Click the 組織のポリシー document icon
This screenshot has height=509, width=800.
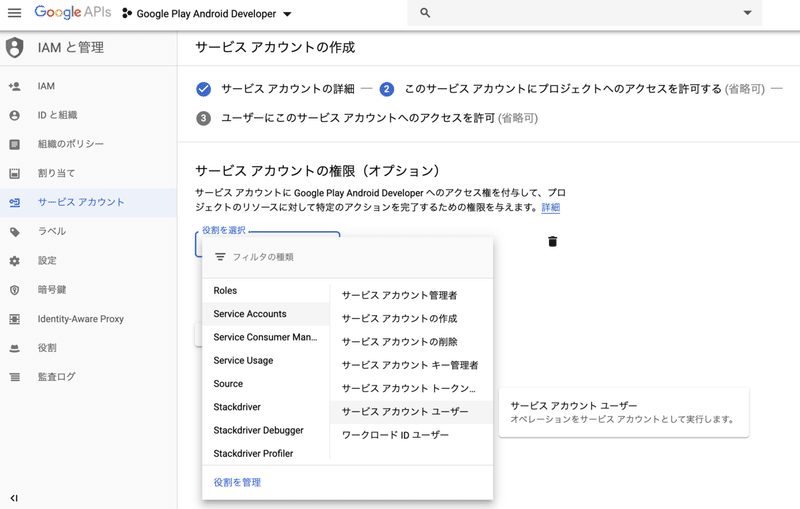(15, 144)
